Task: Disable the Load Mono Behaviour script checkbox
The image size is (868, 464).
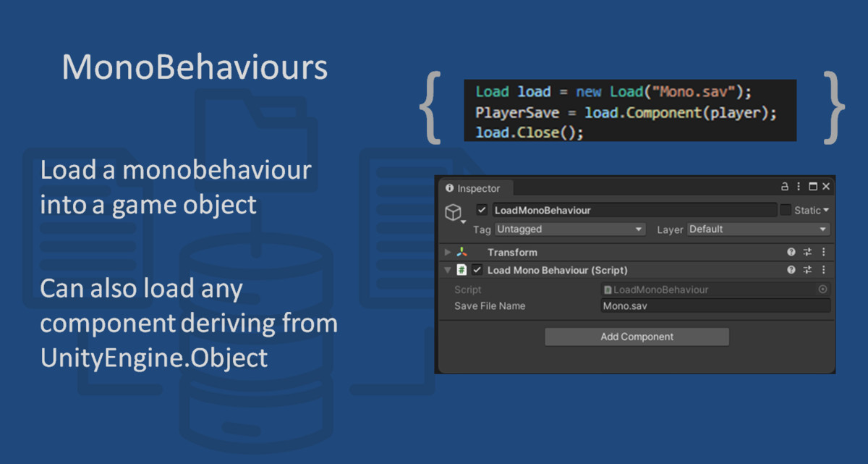Action: tap(477, 270)
